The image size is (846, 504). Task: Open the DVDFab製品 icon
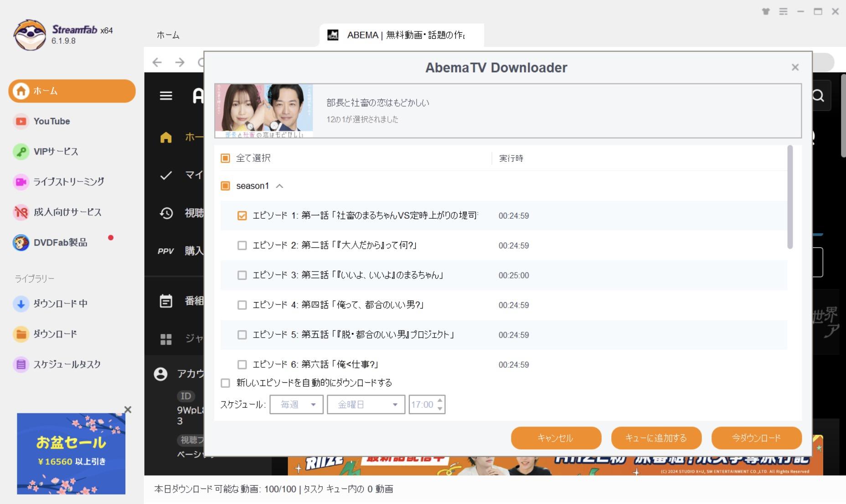click(x=21, y=242)
